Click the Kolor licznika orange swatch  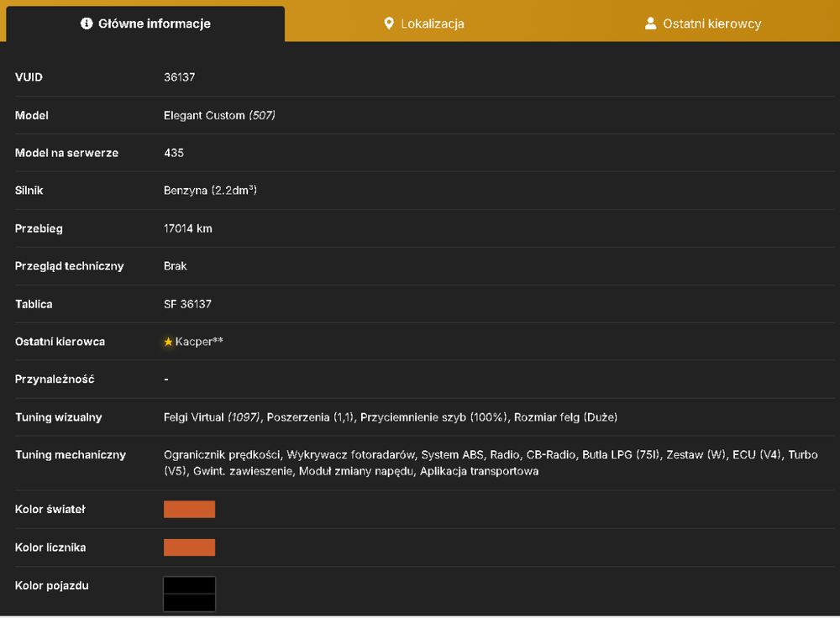pyautogui.click(x=189, y=547)
